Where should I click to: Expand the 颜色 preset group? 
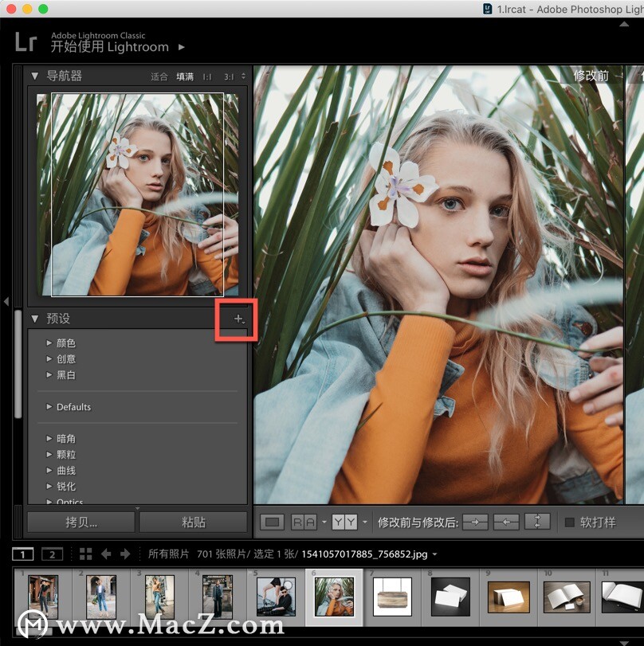49,343
